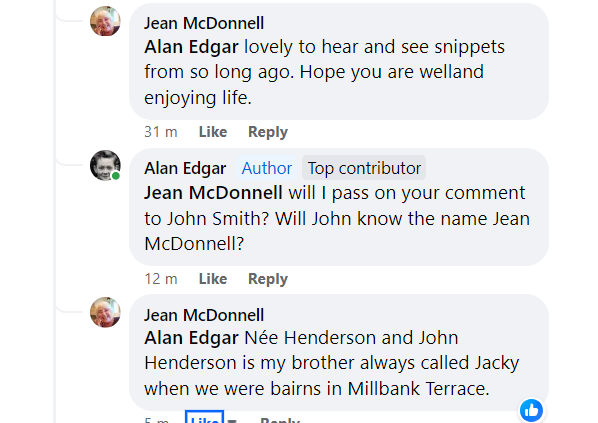Click bold Alan Edgar mention before 'Née Henderson'

pos(191,338)
